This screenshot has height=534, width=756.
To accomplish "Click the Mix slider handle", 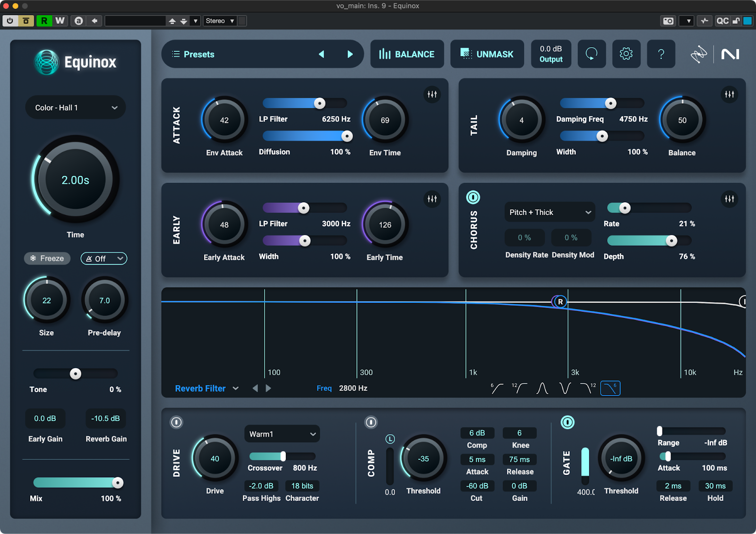I will tap(118, 482).
